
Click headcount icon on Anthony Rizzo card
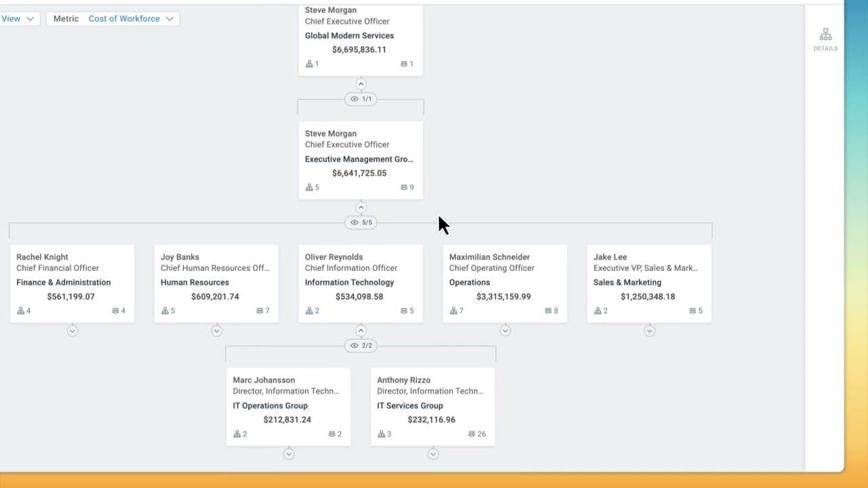(472, 434)
